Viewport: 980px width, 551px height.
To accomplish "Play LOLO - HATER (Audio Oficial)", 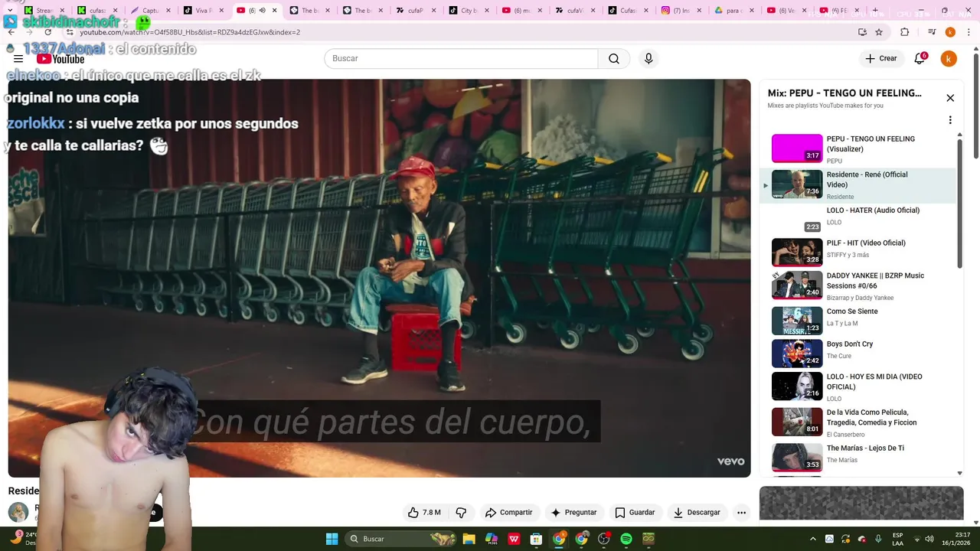I will tap(859, 219).
